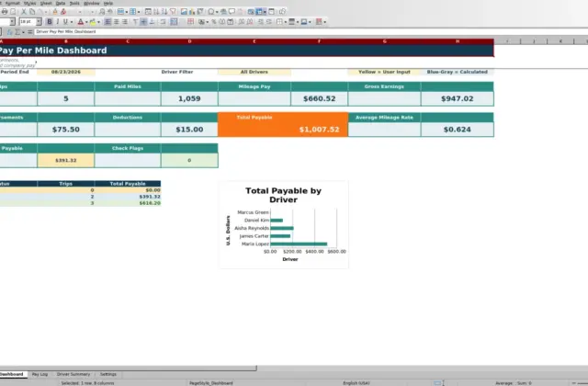This screenshot has height=386, width=588.
Task: Open the font size dropdown arrow
Action: 39,22
